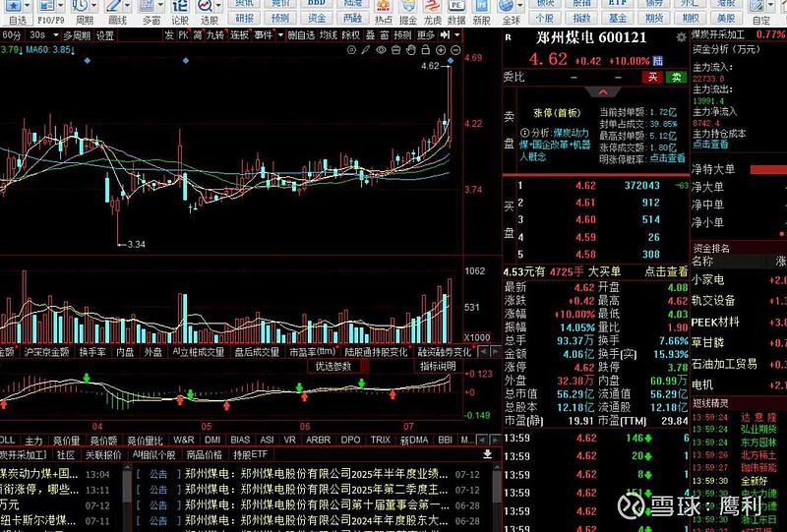
Task: Click the 优选参数 button
Action: pos(333,367)
